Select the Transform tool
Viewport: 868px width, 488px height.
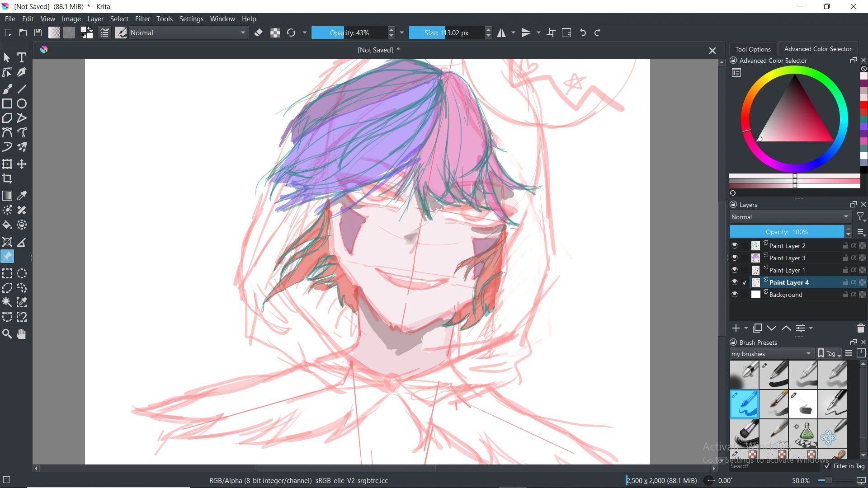pos(7,164)
